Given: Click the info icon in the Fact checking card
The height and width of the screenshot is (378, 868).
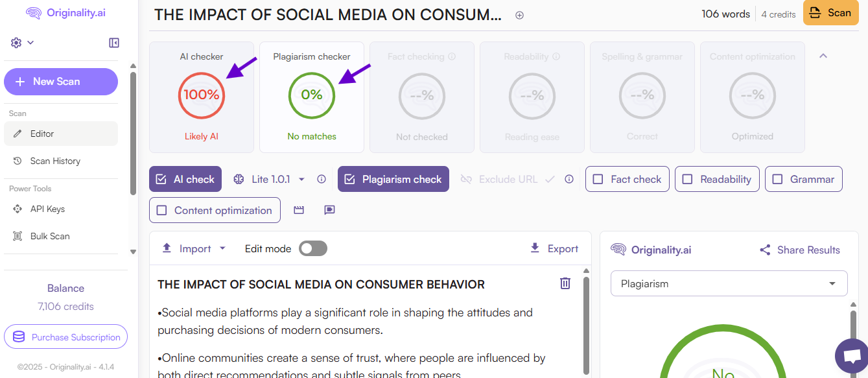Looking at the screenshot, I should (452, 57).
